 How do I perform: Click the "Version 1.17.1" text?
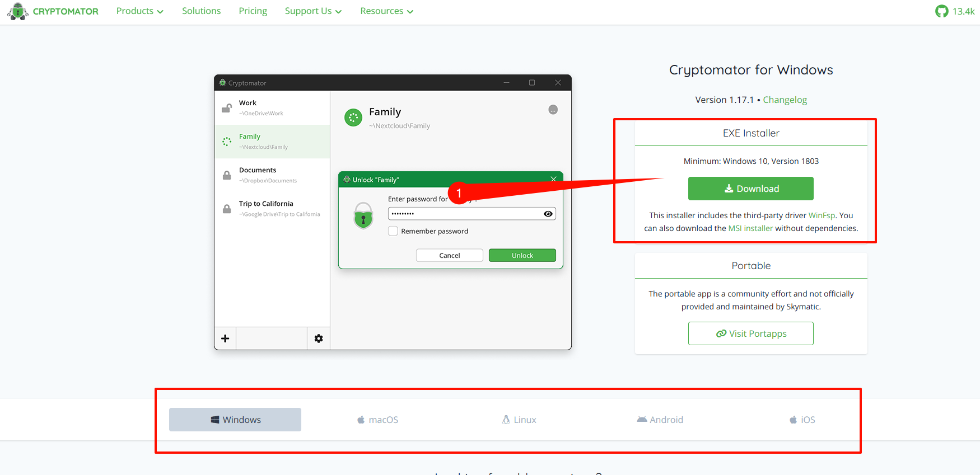click(x=725, y=100)
